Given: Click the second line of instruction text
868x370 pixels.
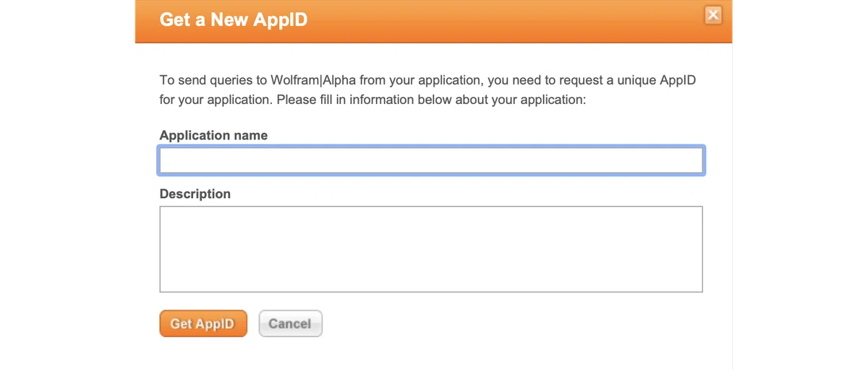Looking at the screenshot, I should pyautogui.click(x=373, y=100).
